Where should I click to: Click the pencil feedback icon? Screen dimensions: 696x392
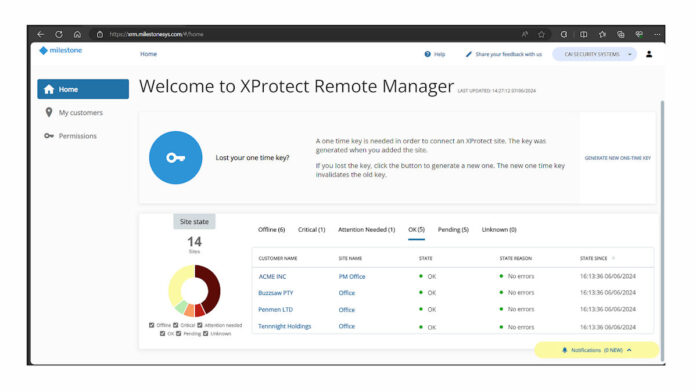(x=469, y=54)
